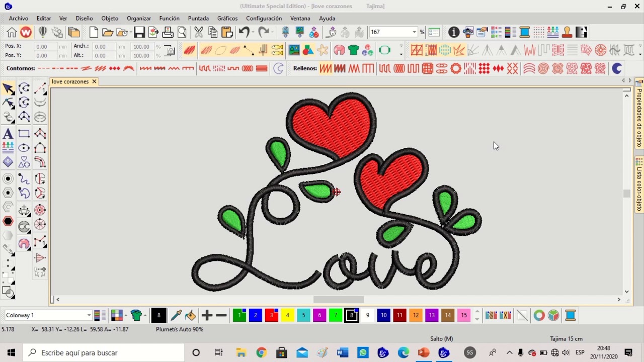Image resolution: width=644 pixels, height=362 pixels.
Task: Select the lettering A text tool
Action: point(8,134)
